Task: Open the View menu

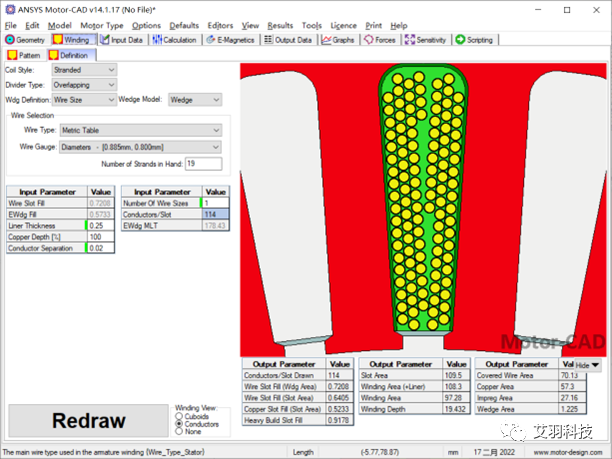Action: [x=250, y=26]
